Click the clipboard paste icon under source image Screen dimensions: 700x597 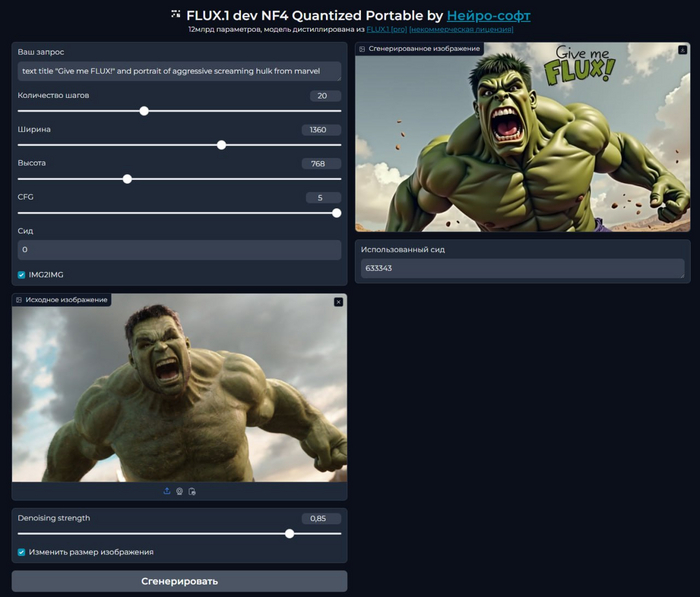point(192,491)
